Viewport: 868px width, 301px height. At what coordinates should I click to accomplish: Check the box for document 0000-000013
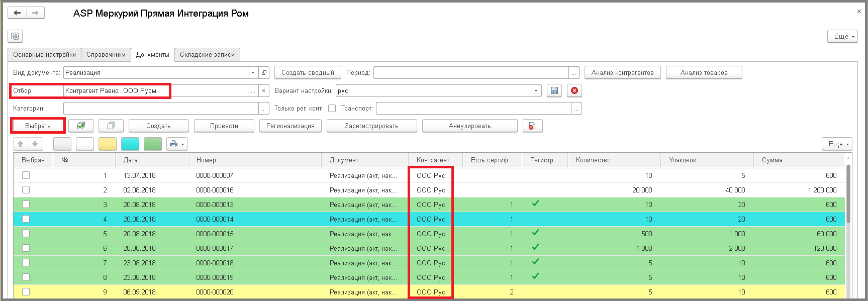26,205
